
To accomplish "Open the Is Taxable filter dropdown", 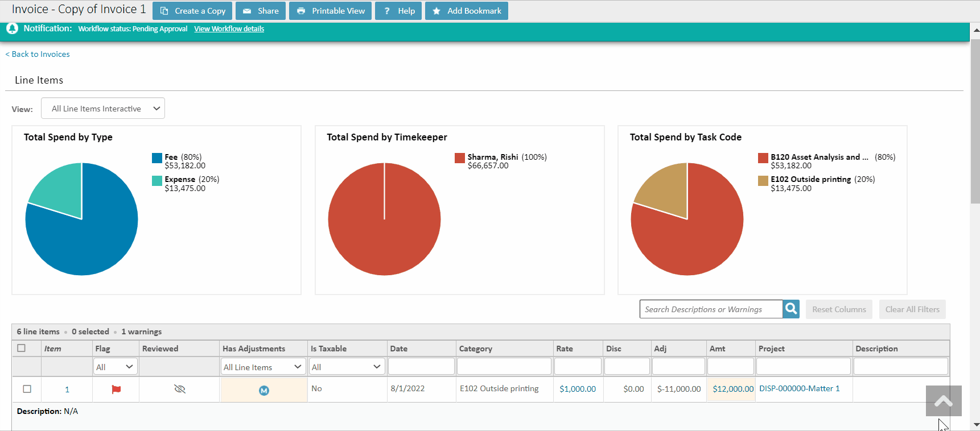I will pos(346,367).
